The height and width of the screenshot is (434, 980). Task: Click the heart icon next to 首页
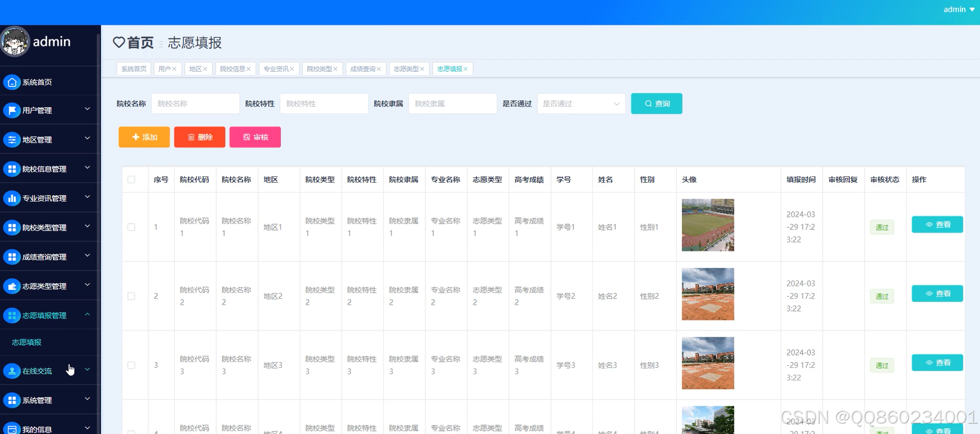coord(119,42)
